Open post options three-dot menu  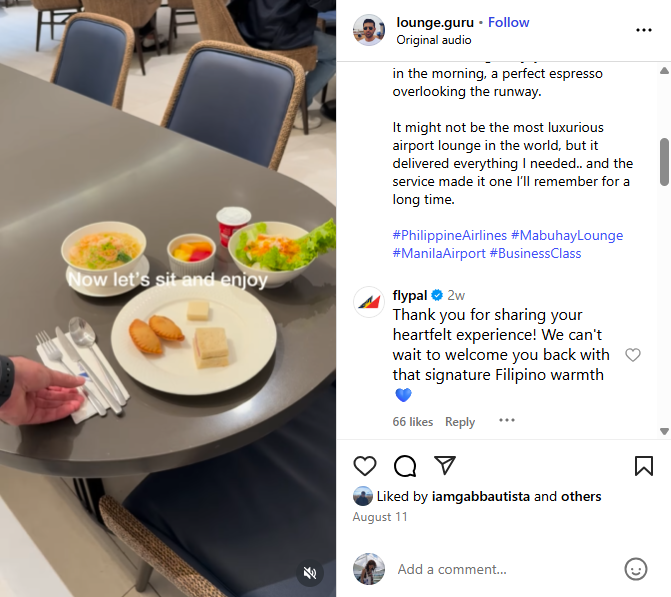pyautogui.click(x=644, y=30)
